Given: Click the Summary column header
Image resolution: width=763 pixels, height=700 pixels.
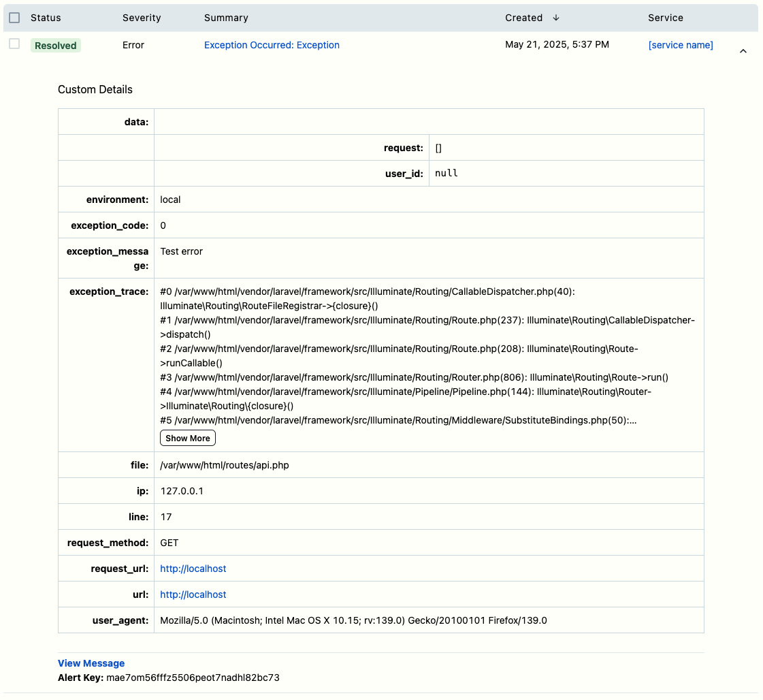Looking at the screenshot, I should coord(226,18).
